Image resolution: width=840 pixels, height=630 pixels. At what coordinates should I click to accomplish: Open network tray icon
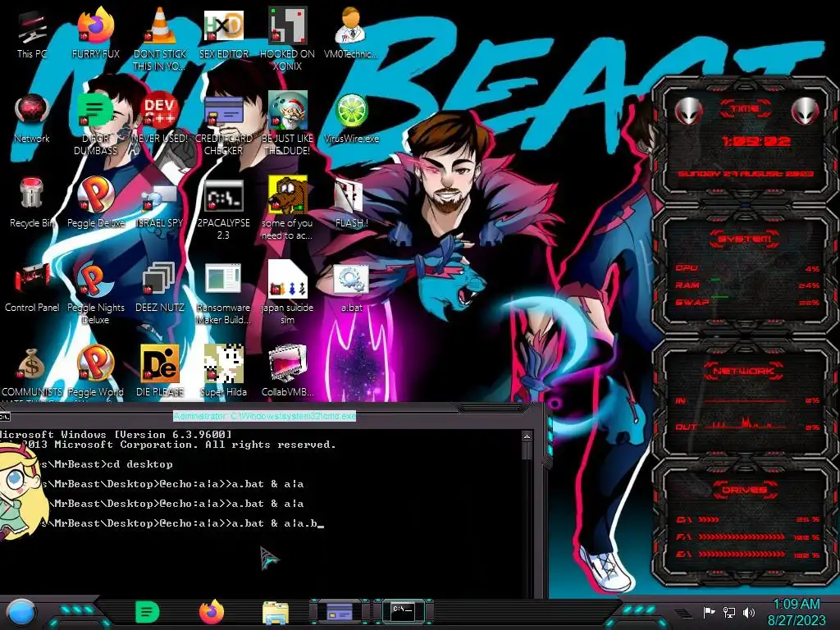(729, 612)
